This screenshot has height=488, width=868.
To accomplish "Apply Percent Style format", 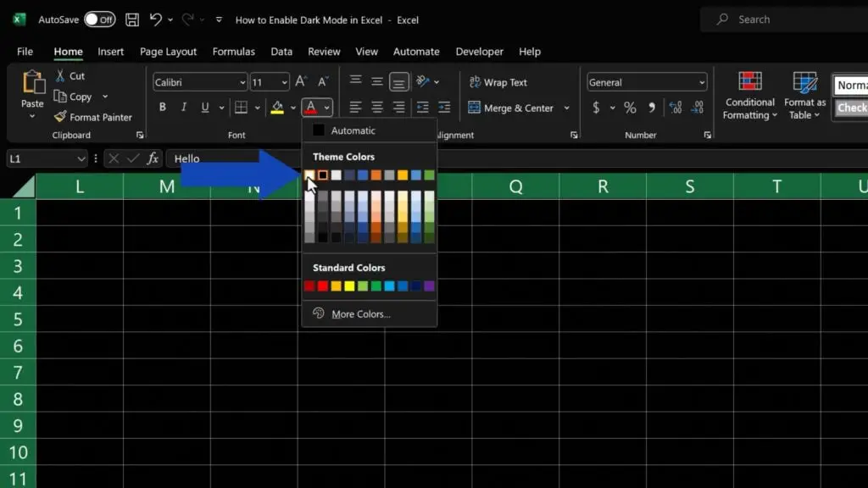I will click(x=630, y=108).
